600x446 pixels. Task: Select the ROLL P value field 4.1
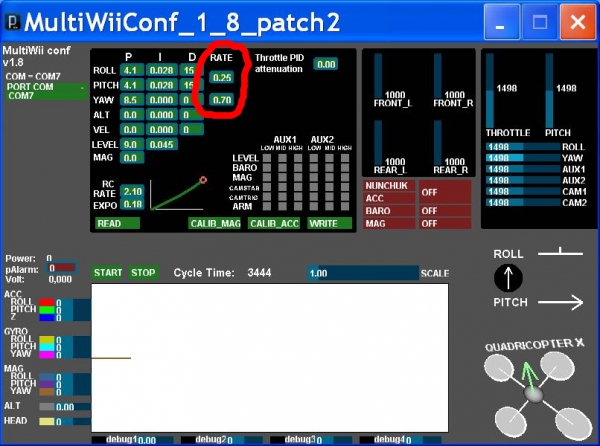132,70
